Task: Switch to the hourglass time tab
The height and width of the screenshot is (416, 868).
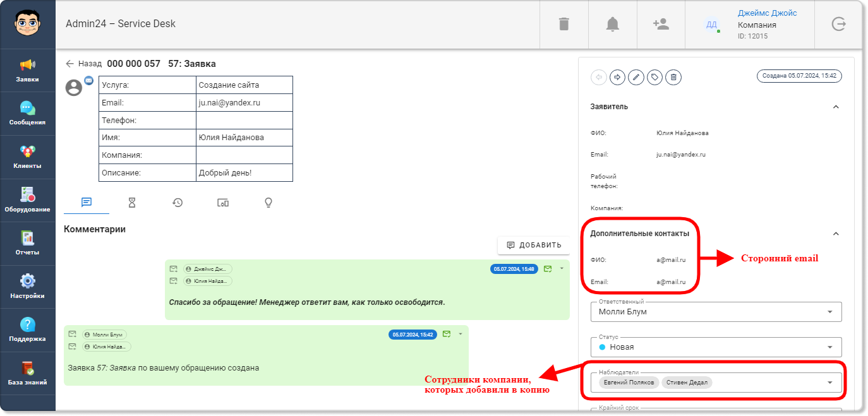Action: click(x=132, y=203)
